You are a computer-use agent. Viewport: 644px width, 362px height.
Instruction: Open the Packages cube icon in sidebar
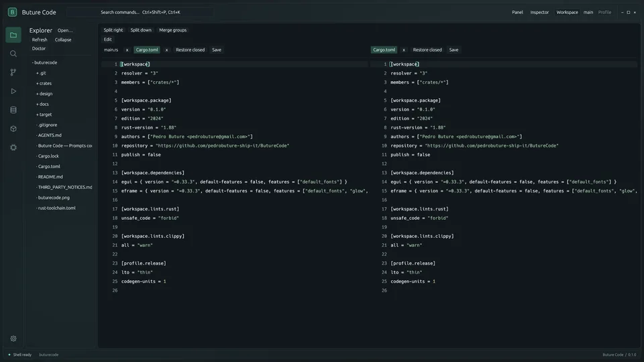point(13,129)
